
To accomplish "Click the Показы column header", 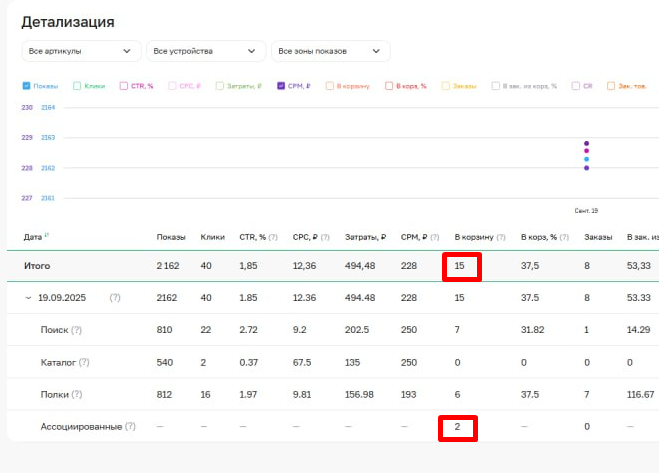I will 171,237.
